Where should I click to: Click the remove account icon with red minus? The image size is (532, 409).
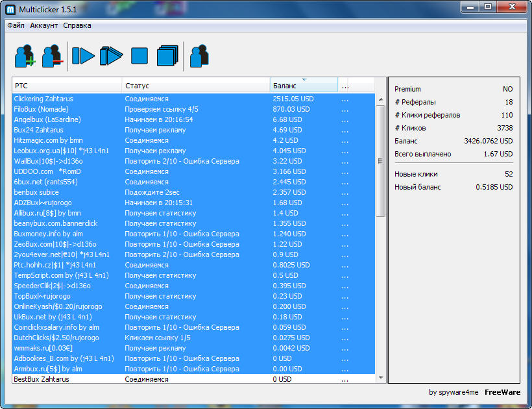pyautogui.click(x=53, y=56)
